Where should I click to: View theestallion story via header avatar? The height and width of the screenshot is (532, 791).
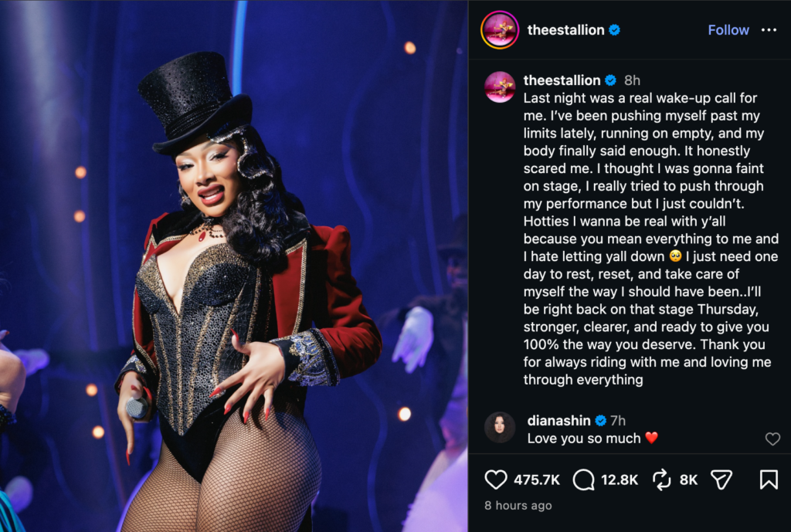[x=500, y=30]
